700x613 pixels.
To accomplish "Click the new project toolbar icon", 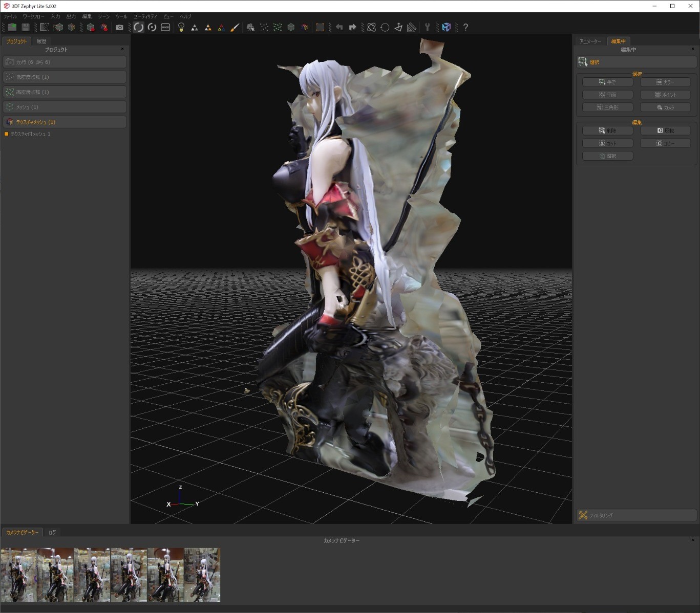I will click(x=12, y=27).
